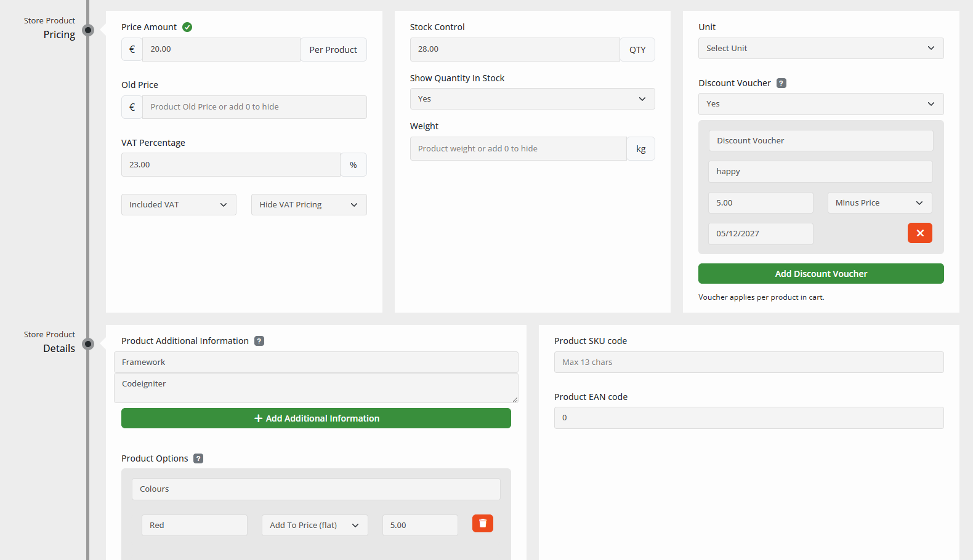Image resolution: width=973 pixels, height=560 pixels.
Task: Click the VAT Percentage field
Action: click(x=231, y=165)
